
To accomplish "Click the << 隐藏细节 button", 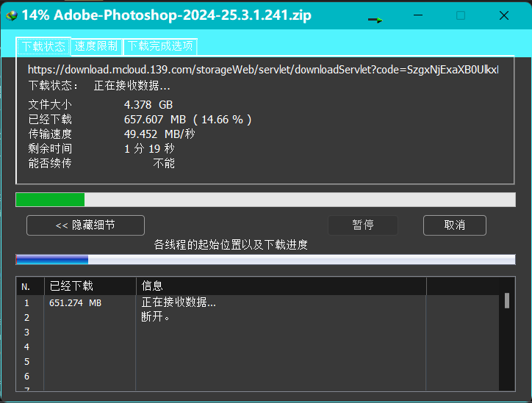I will click(85, 225).
